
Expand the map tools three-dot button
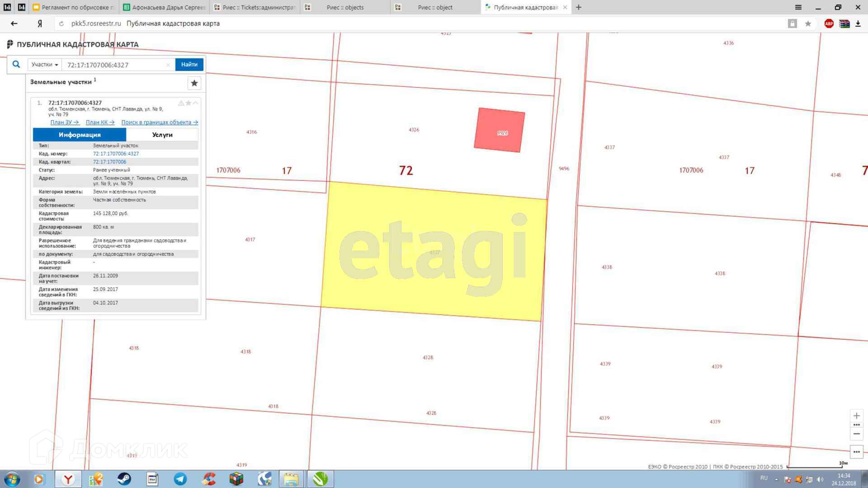pyautogui.click(x=856, y=452)
